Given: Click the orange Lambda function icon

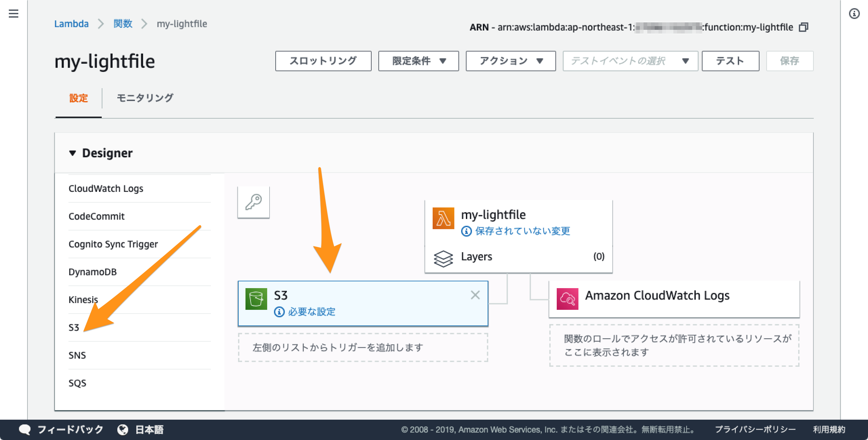Looking at the screenshot, I should tap(443, 218).
